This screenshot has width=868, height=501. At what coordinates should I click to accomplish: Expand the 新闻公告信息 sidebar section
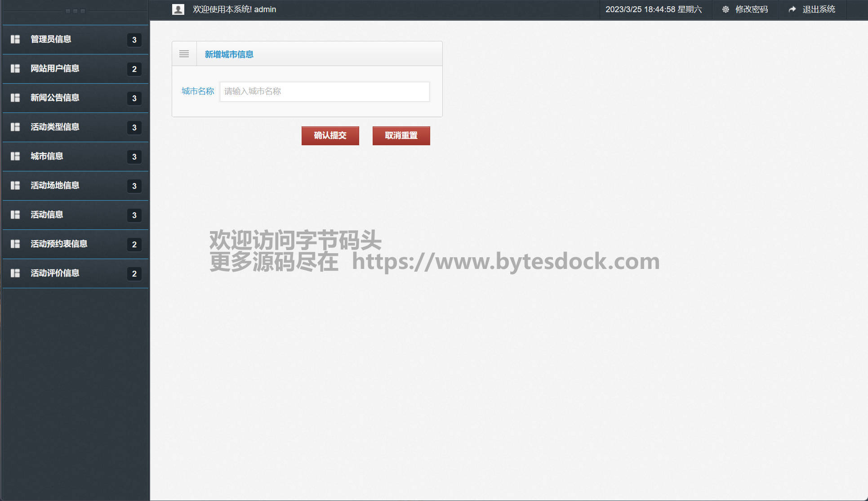tap(55, 98)
